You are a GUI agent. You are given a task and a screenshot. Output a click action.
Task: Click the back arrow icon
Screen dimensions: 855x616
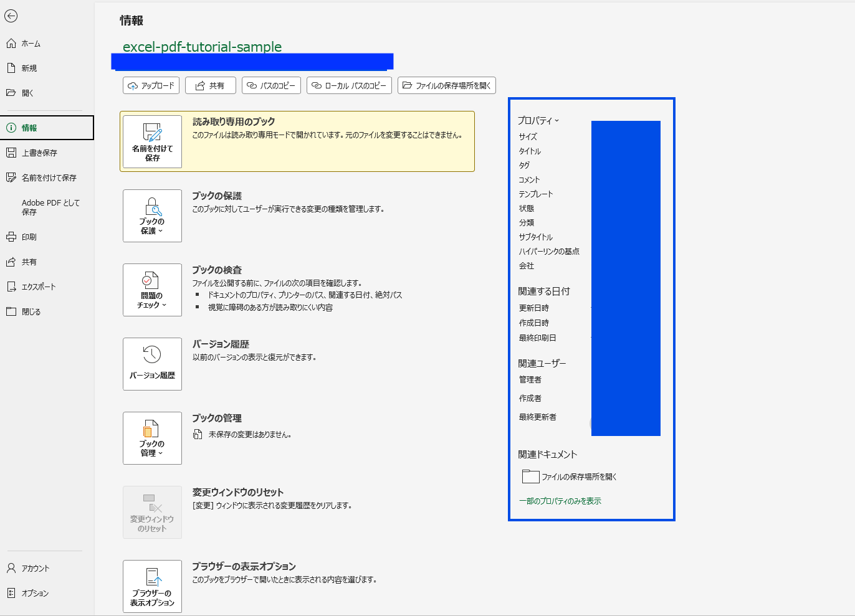click(x=11, y=16)
